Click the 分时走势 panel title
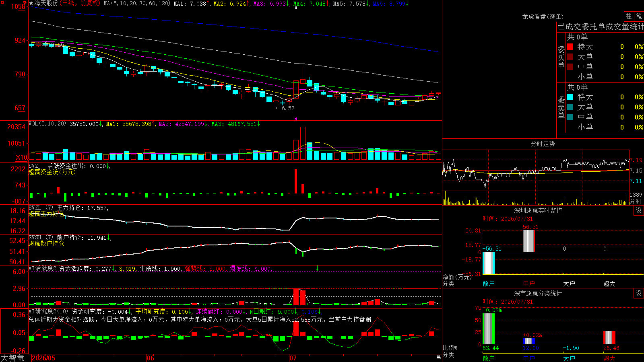 [x=543, y=144]
